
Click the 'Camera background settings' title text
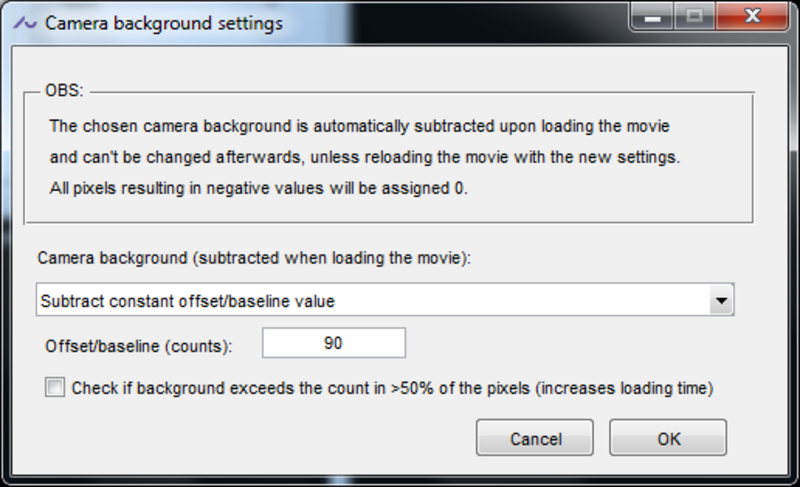click(164, 22)
